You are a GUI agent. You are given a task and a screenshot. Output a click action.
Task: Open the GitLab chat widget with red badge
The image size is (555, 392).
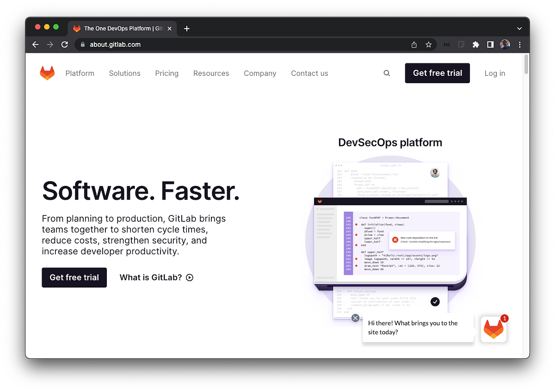493,329
